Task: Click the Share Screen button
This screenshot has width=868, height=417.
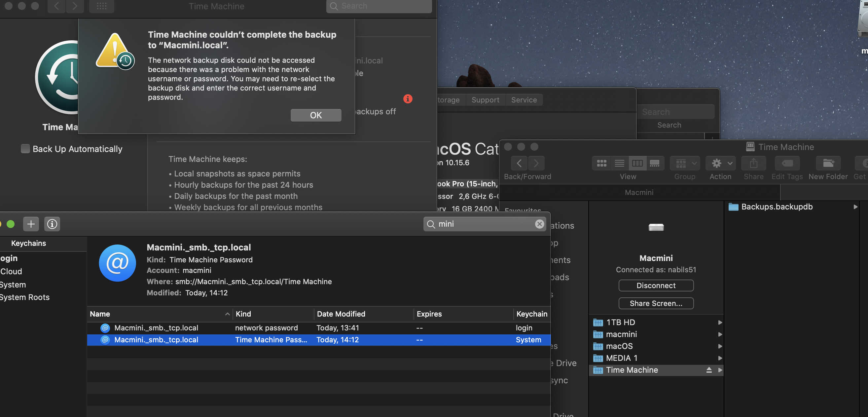Action: [x=656, y=303]
